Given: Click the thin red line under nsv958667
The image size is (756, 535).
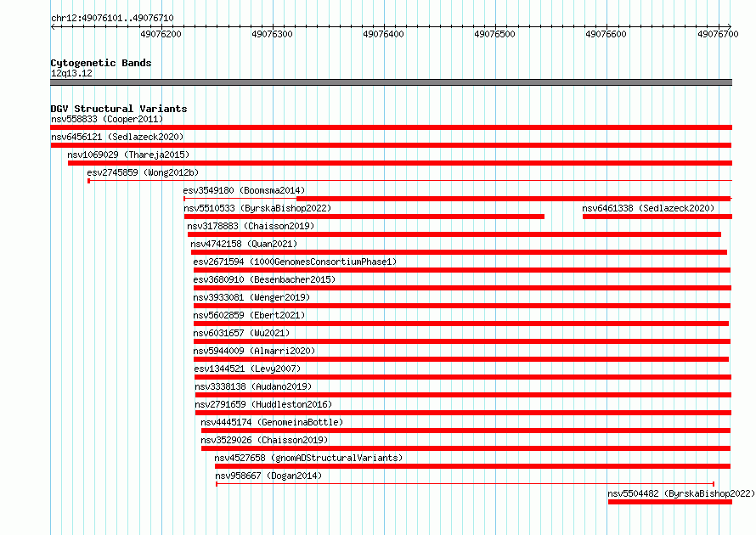Looking at the screenshot, I should click(x=465, y=484).
